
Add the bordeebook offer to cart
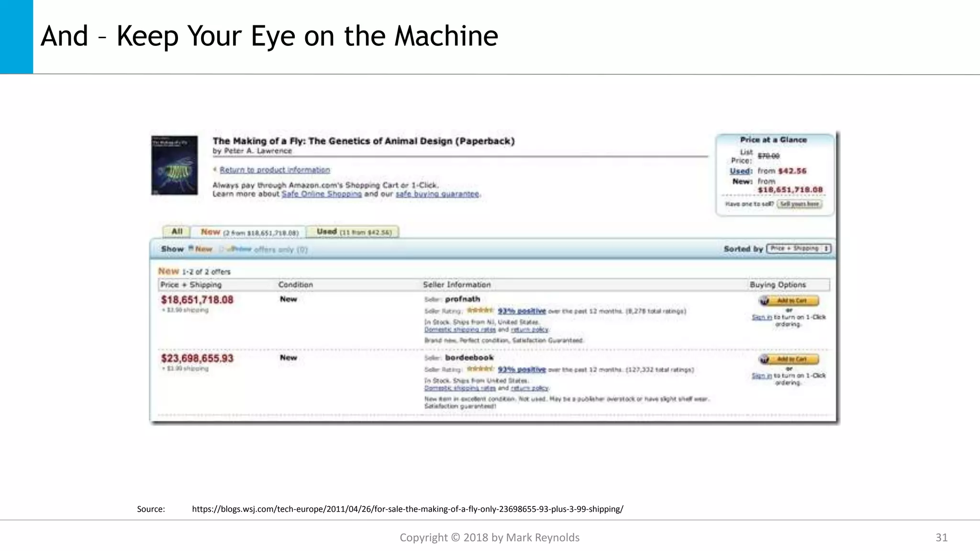tap(789, 359)
